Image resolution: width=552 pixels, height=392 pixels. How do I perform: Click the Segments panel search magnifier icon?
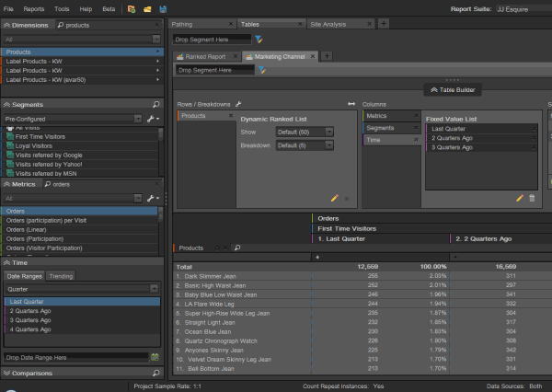pyautogui.click(x=156, y=105)
